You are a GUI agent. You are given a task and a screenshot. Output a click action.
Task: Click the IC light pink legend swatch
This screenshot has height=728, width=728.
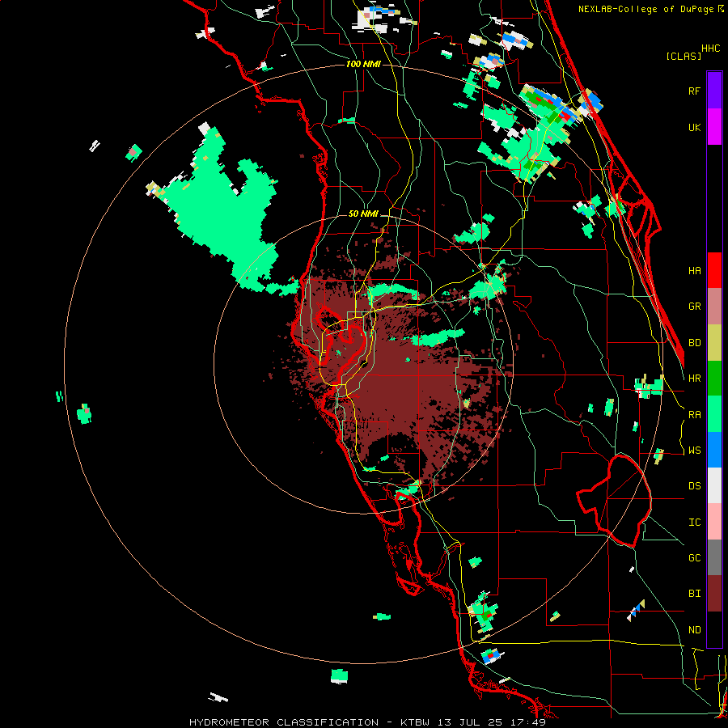tap(714, 522)
